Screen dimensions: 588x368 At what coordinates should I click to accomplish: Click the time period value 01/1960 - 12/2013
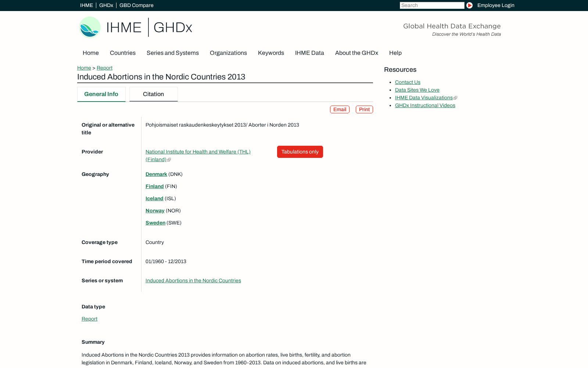pyautogui.click(x=166, y=262)
